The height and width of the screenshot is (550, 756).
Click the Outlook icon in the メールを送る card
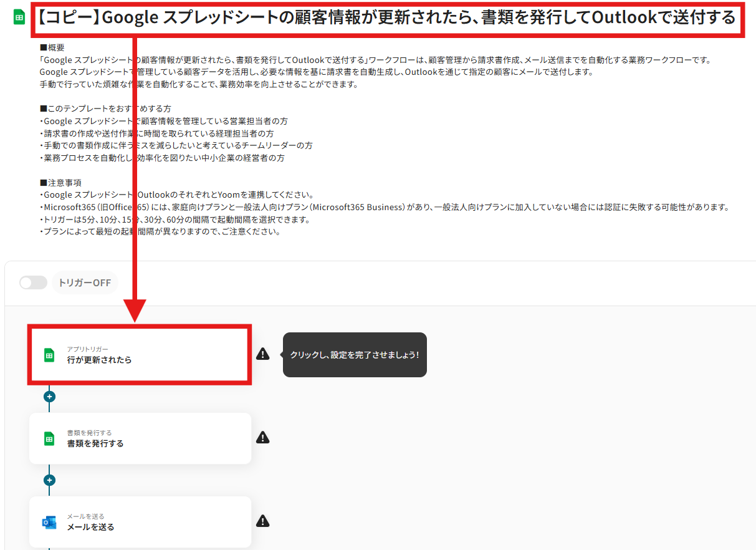pos(49,523)
